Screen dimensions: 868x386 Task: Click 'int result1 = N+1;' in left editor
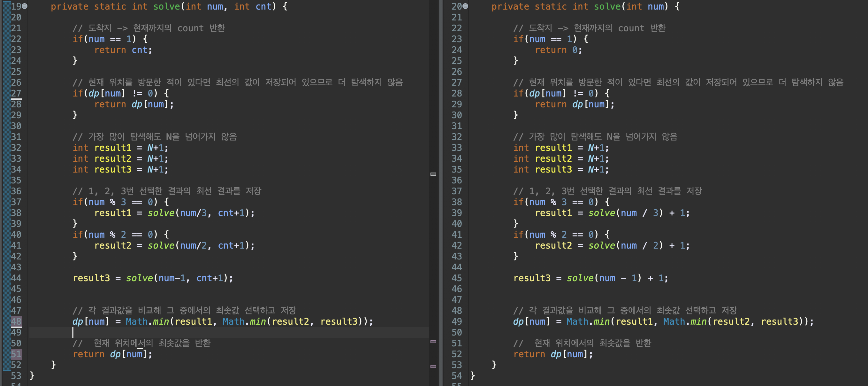pos(120,148)
